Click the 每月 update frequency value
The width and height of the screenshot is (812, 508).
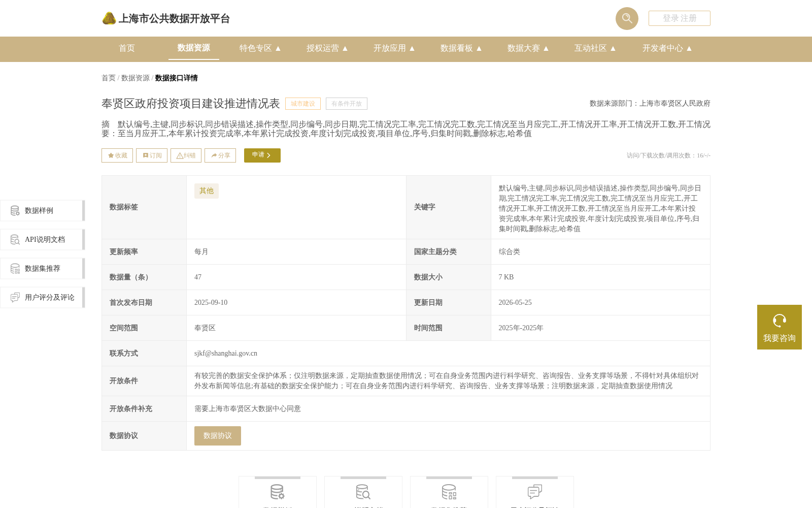coord(201,252)
